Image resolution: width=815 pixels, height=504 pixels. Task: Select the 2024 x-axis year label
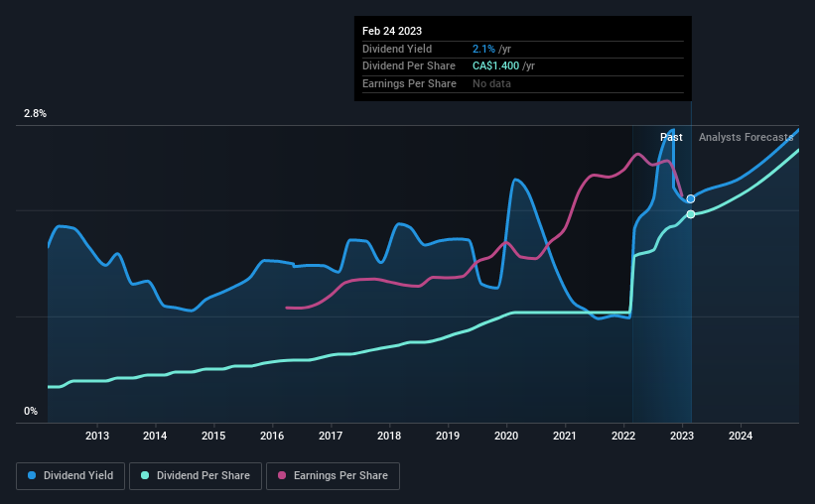coord(741,436)
